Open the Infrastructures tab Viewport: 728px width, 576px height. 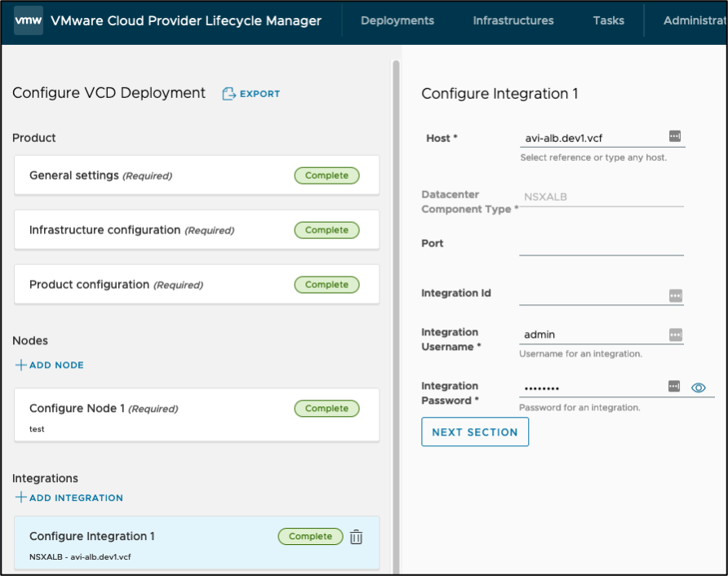[x=513, y=20]
